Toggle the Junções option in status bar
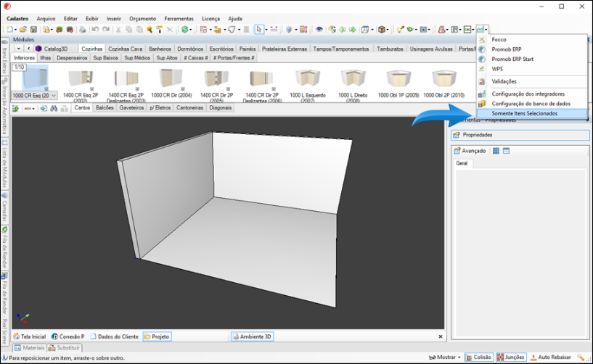 511,357
